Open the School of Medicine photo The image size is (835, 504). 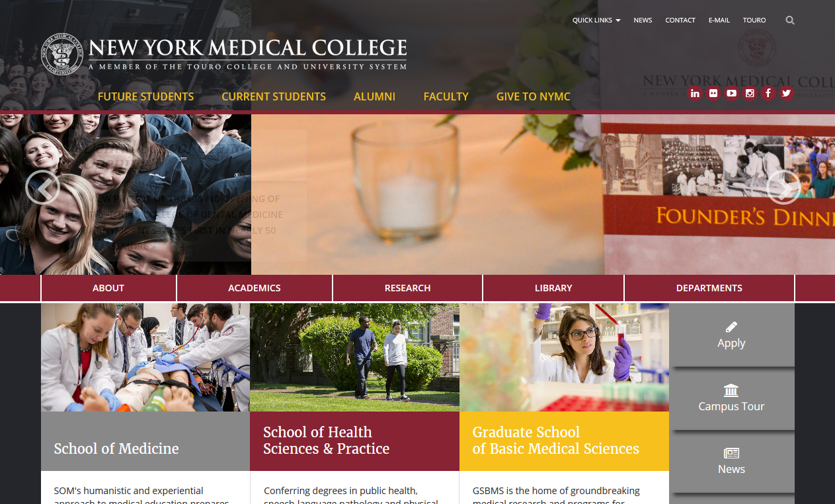(x=145, y=357)
